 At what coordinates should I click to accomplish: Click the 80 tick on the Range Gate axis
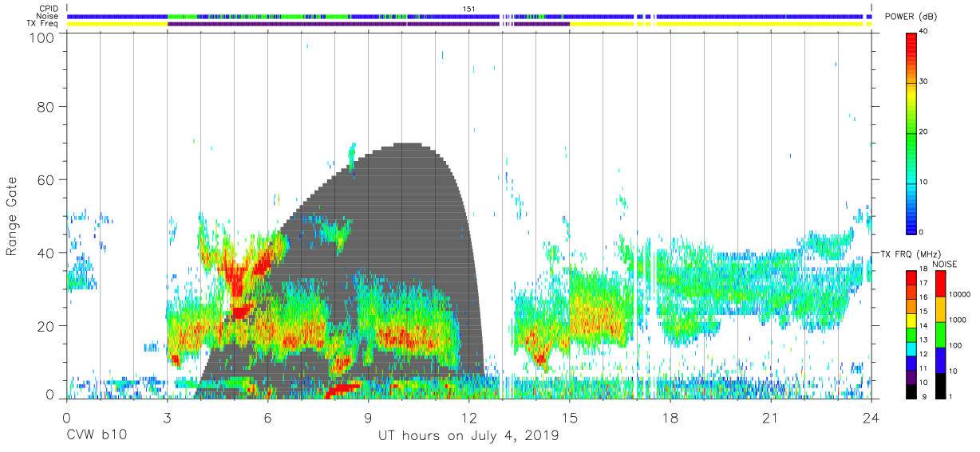click(47, 106)
